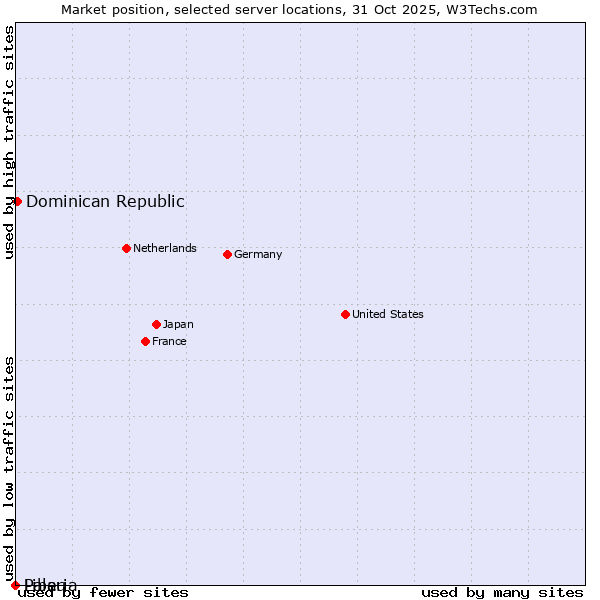This screenshot has height=600, width=600.
Task: Click the France red data point
Action: [x=145, y=341]
